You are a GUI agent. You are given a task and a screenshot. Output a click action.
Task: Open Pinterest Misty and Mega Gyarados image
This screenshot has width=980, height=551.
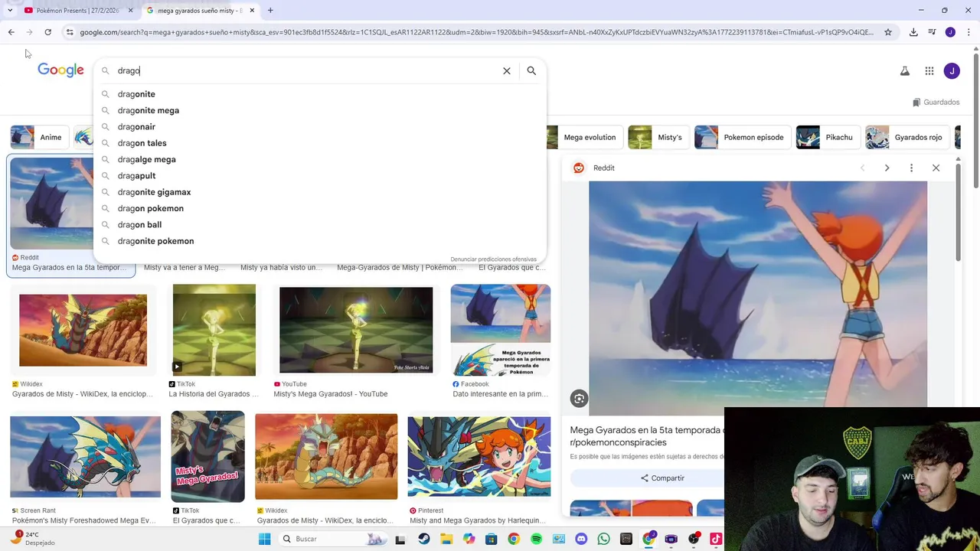[479, 457]
